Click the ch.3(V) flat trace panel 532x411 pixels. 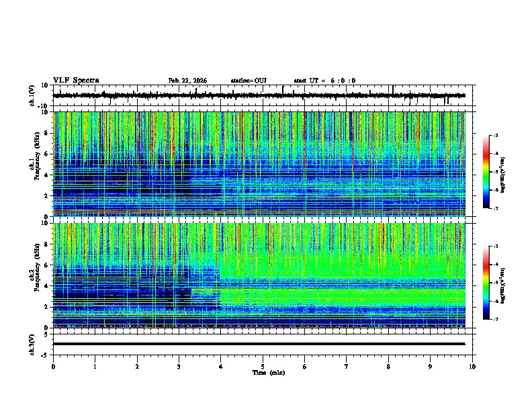(x=264, y=345)
